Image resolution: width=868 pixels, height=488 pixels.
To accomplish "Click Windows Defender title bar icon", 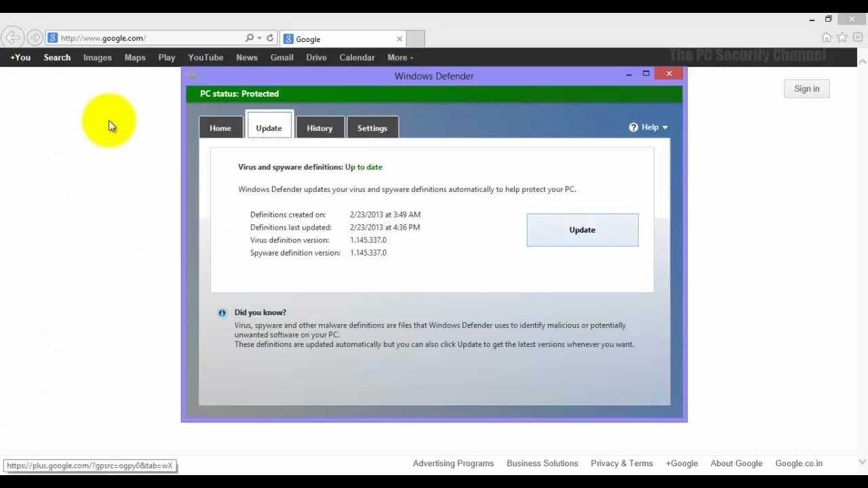I will click(193, 75).
